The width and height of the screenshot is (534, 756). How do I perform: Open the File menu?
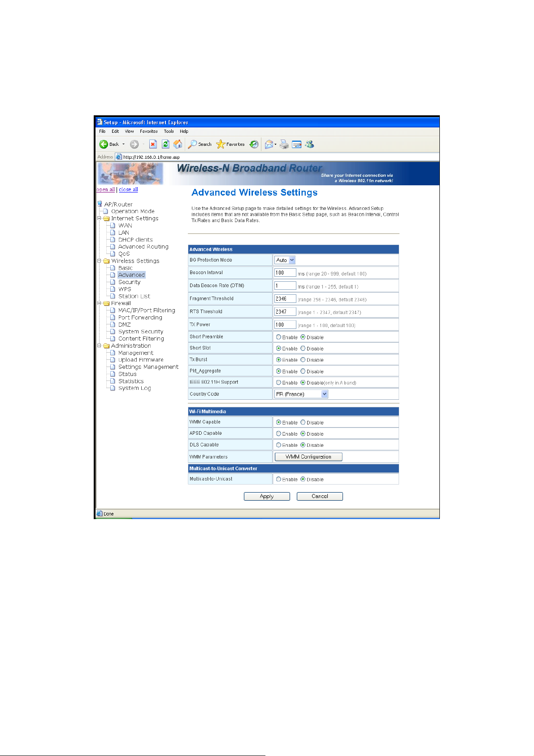click(102, 131)
